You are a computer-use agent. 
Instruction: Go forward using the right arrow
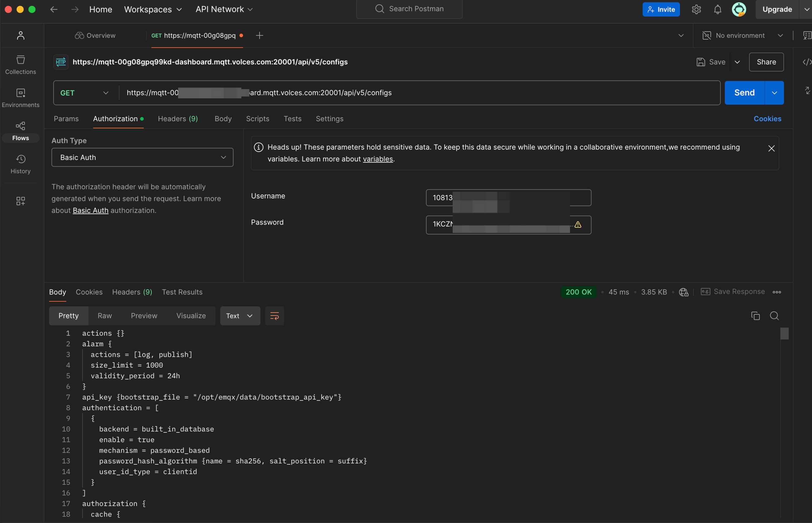75,9
